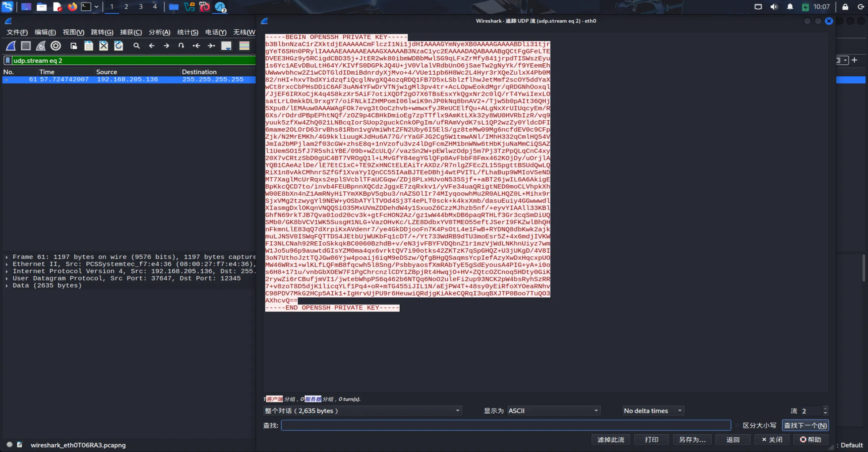868x452 pixels.
Task: Open the No delta times dropdown
Action: [x=653, y=411]
